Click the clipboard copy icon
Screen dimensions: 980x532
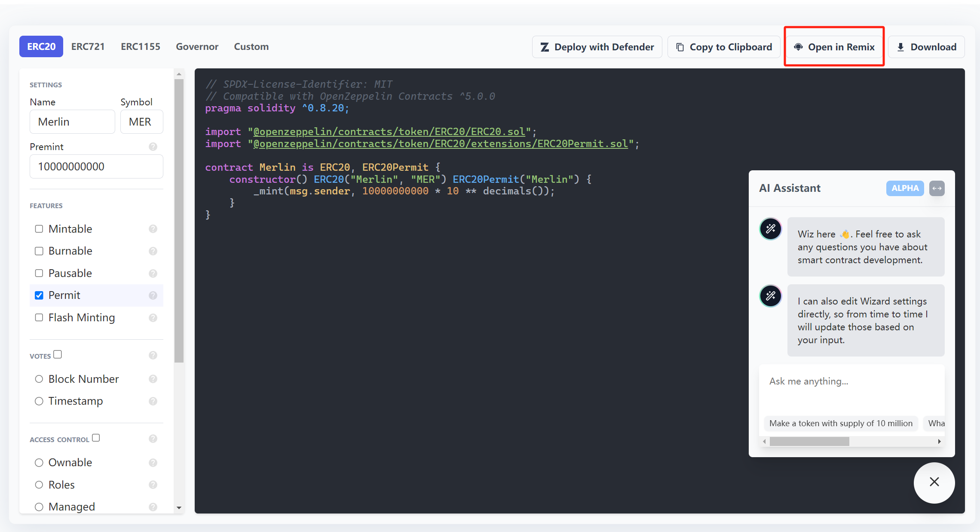(x=680, y=47)
